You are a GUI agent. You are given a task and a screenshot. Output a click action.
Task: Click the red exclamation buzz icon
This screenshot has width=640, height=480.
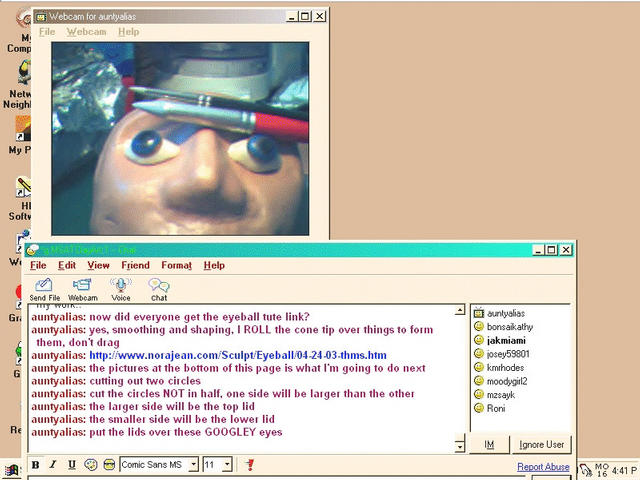pyautogui.click(x=250, y=464)
